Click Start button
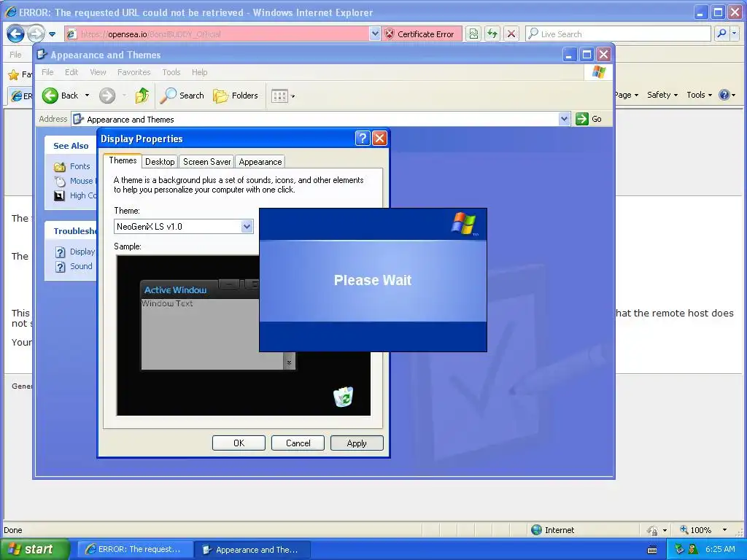This screenshot has height=560, width=747. [x=34, y=549]
